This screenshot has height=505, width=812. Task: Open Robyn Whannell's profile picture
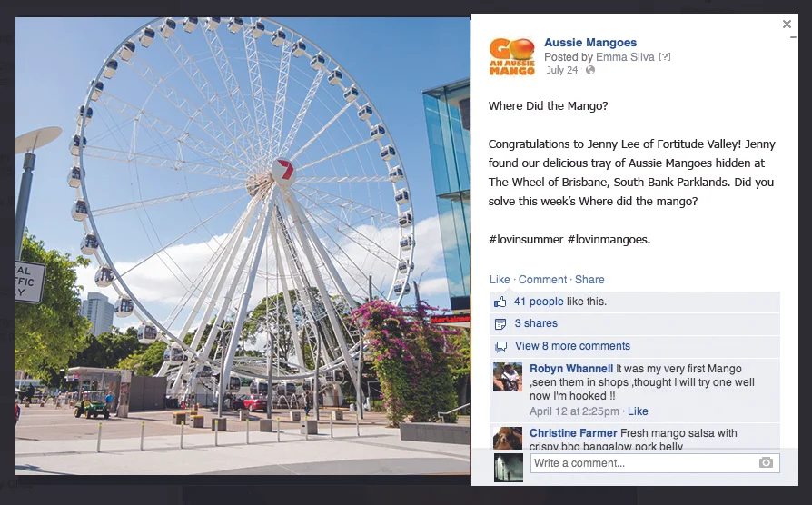pos(508,377)
